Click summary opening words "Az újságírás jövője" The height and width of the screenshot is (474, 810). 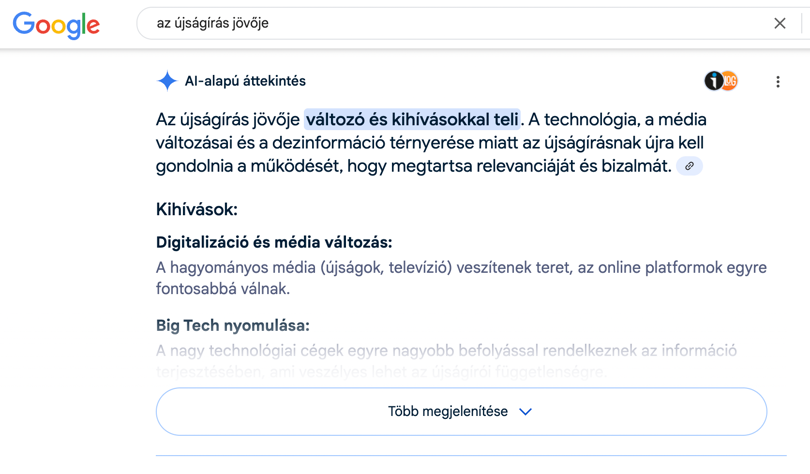pos(228,119)
